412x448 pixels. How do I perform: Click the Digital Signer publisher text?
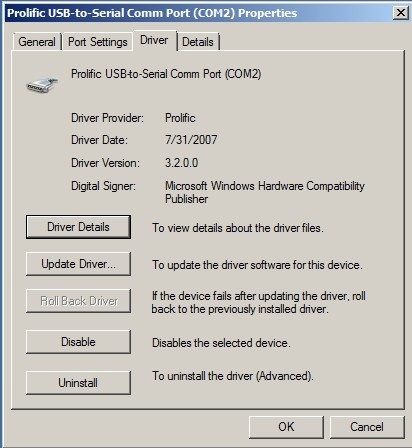(265, 192)
